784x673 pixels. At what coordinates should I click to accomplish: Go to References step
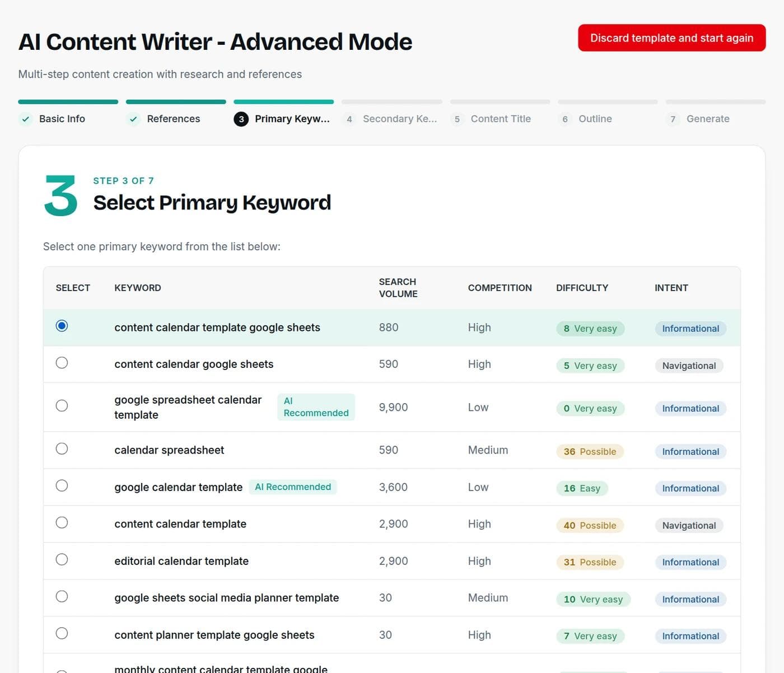coord(174,119)
